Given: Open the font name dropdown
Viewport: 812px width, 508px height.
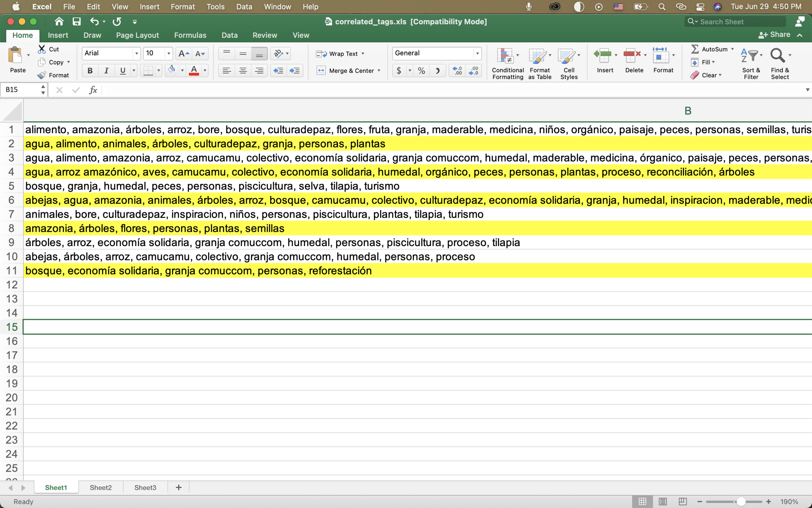Looking at the screenshot, I should (137, 53).
